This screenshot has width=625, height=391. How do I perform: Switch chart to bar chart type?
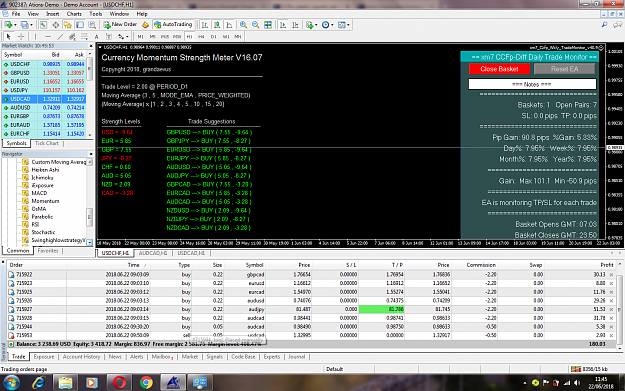coord(205,25)
